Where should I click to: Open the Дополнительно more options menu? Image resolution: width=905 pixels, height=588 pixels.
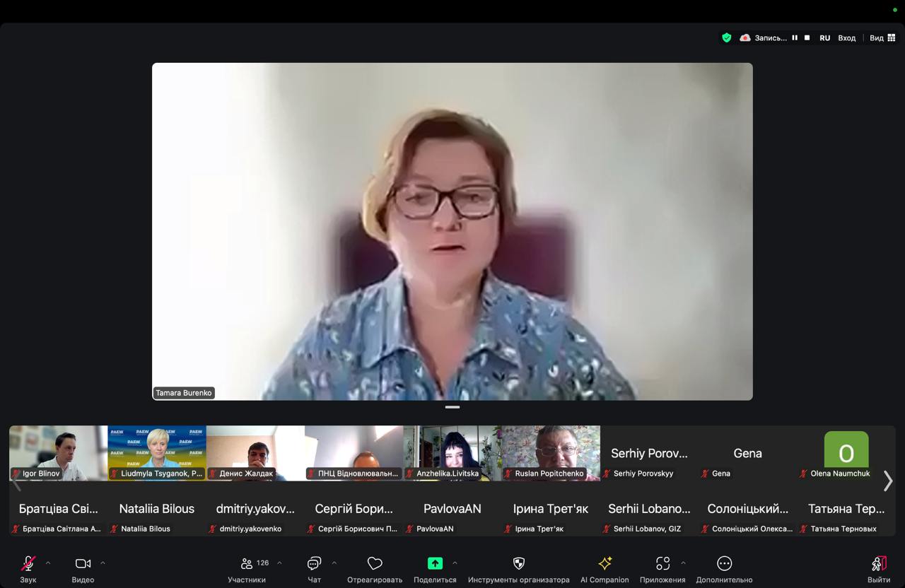click(x=724, y=564)
